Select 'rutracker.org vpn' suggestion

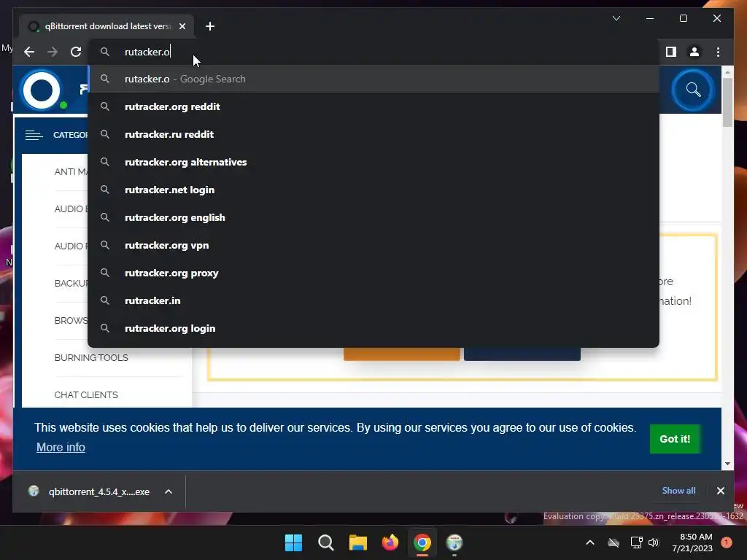tap(373, 245)
